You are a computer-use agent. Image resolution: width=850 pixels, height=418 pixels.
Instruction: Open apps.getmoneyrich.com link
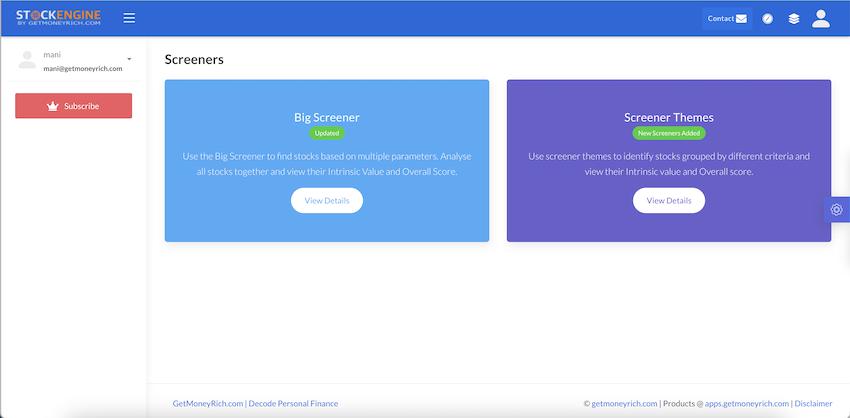point(747,403)
